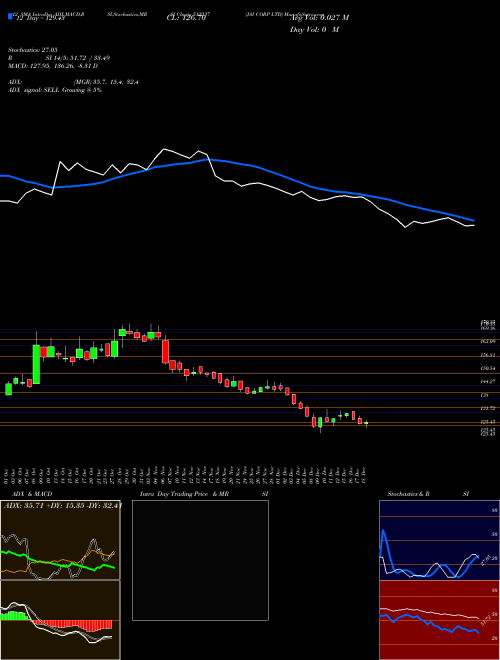Click the first green candlestick at chart start
Screen dimensions: 500x660
tap(8, 389)
